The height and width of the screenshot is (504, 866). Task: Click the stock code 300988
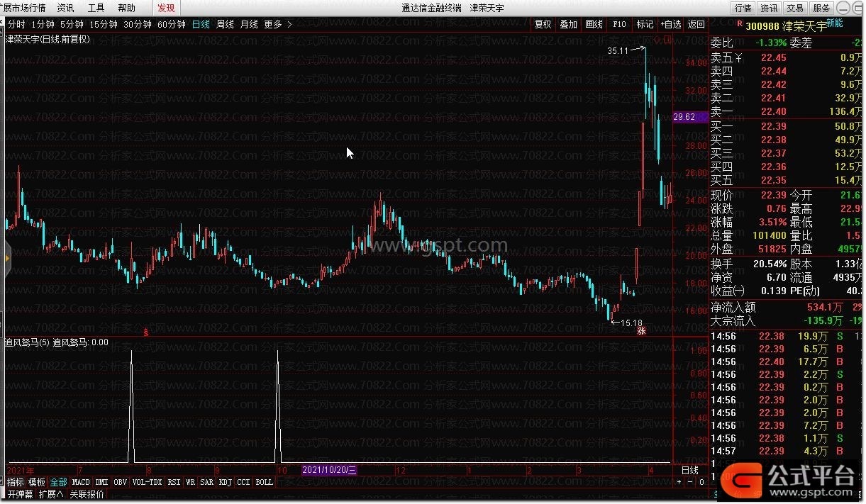click(x=763, y=26)
